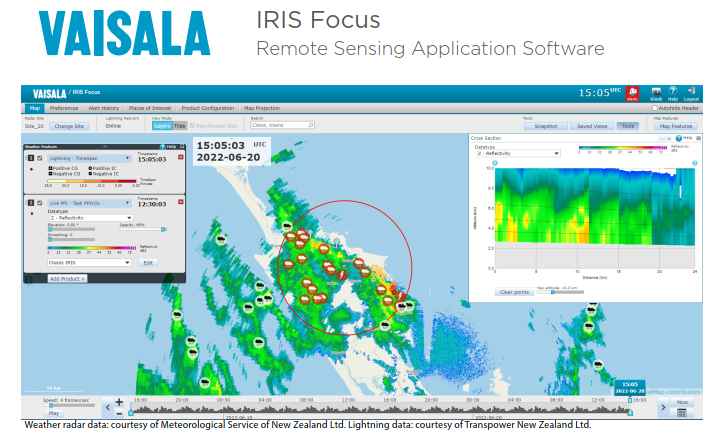Viewport: 720px width, 436px height.
Task: Step timeline forward with right arrow
Action: click(x=663, y=407)
